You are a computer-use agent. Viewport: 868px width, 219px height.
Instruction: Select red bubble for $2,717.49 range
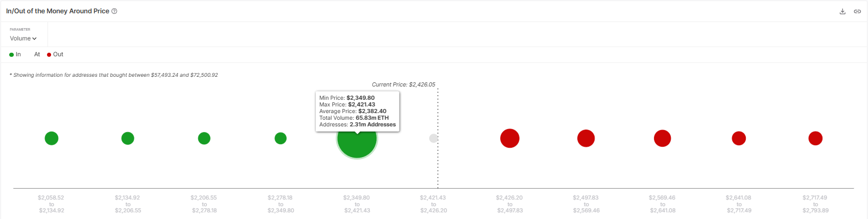(x=815, y=138)
